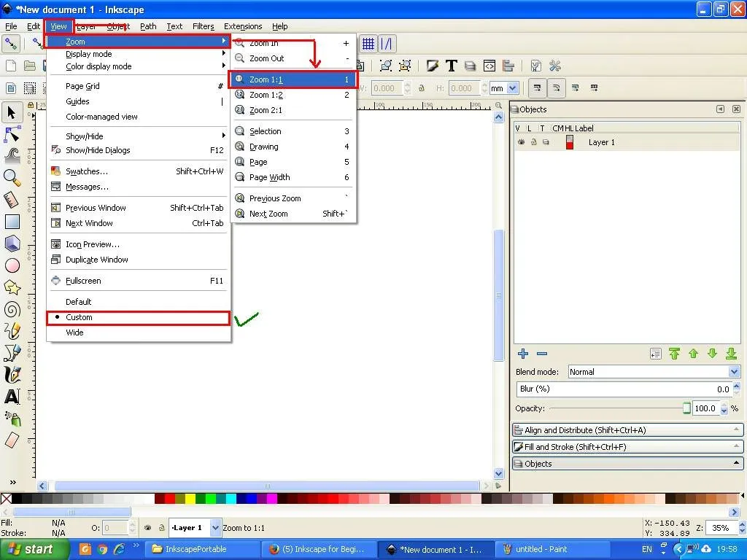Select the Star polygon tool
Viewport: 747px width, 560px height.
point(12,287)
